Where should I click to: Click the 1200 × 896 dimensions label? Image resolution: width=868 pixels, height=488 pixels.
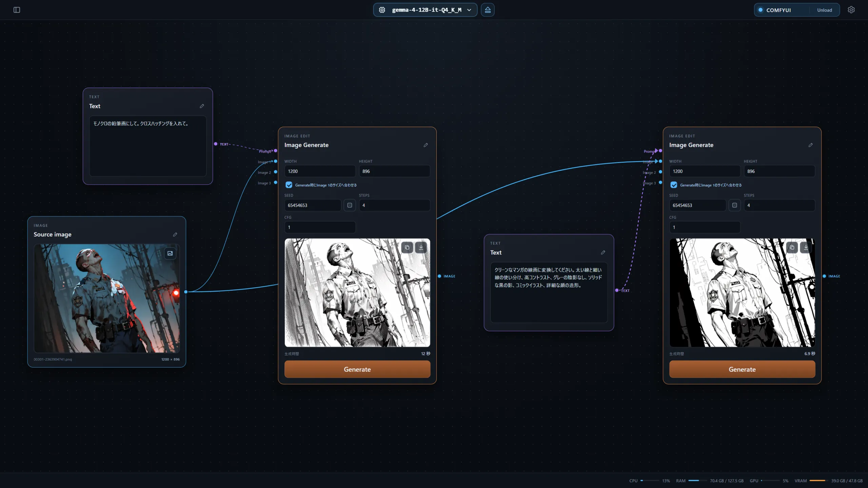tap(171, 359)
